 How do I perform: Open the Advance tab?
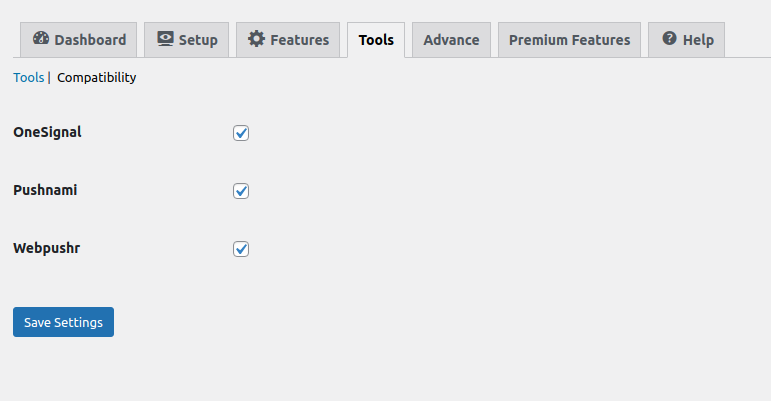tap(451, 40)
